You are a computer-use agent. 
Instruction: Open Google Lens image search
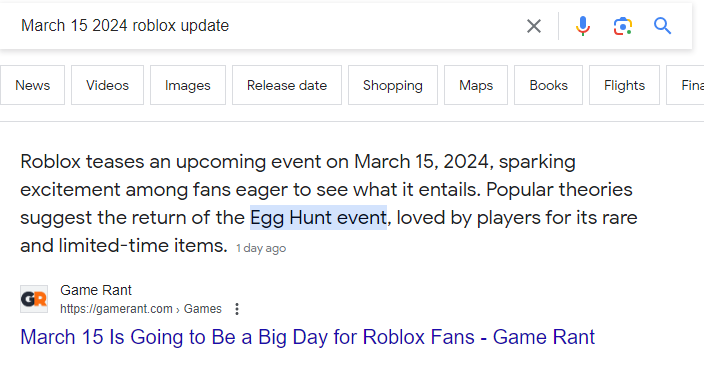pos(623,26)
